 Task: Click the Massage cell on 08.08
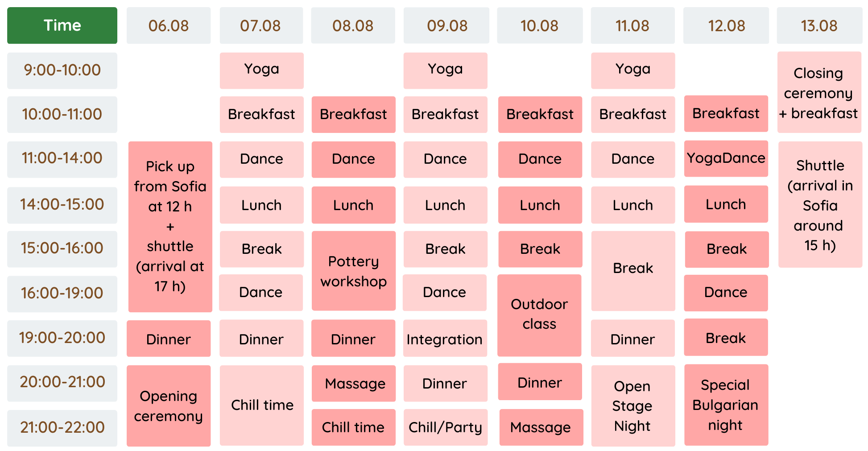pos(354,384)
